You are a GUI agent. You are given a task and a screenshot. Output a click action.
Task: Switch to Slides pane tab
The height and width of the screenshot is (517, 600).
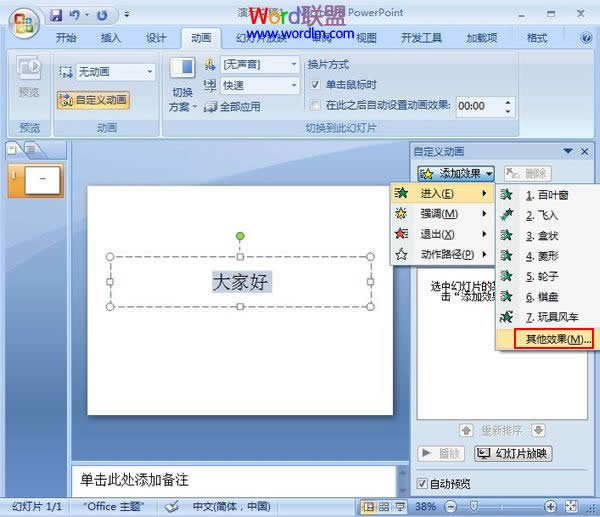[x=14, y=149]
